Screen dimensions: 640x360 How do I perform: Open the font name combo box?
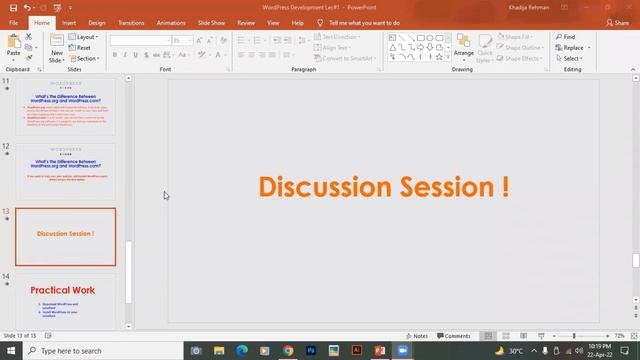tap(140, 40)
